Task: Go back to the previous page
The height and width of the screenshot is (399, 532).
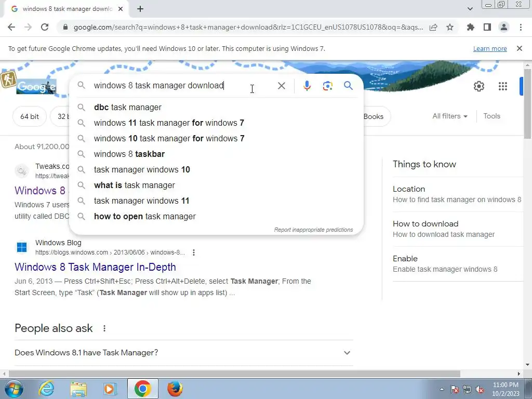Action: point(11,27)
